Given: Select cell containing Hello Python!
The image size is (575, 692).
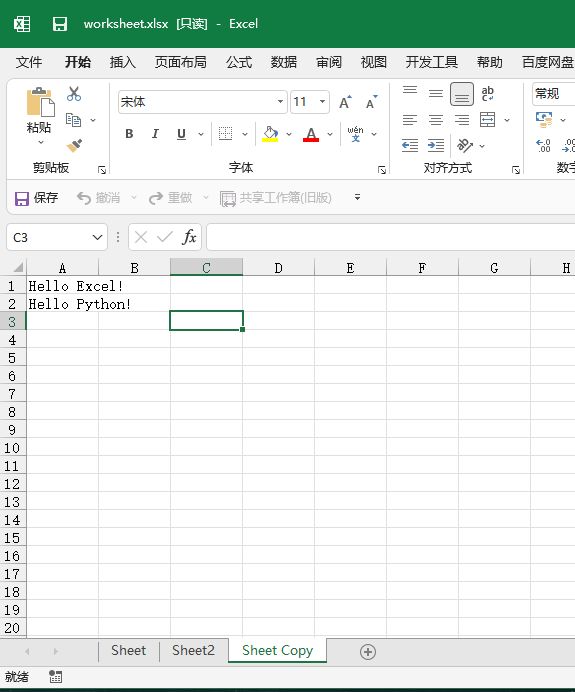Looking at the screenshot, I should [x=63, y=304].
